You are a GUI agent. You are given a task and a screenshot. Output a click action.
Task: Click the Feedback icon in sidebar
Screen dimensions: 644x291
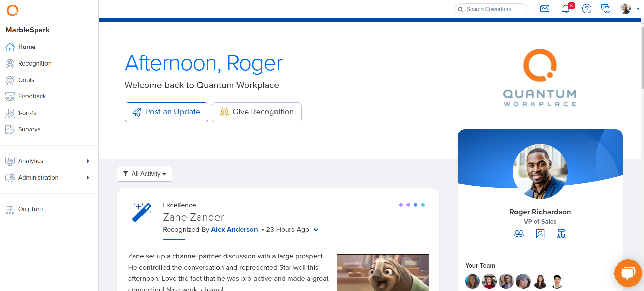[x=10, y=96]
